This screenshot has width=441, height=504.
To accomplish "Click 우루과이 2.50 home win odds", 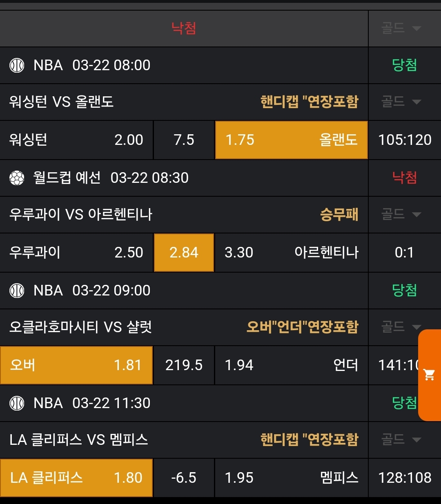I will (x=76, y=253).
